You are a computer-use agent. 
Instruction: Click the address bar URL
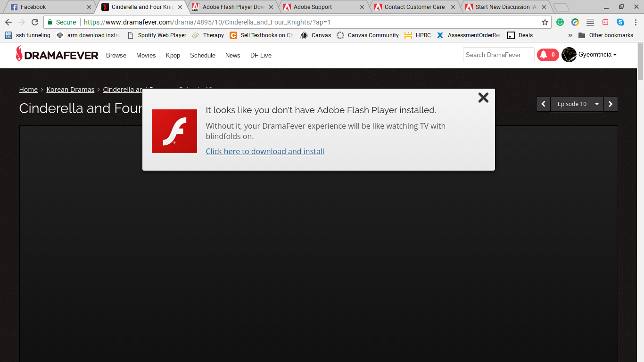point(207,22)
